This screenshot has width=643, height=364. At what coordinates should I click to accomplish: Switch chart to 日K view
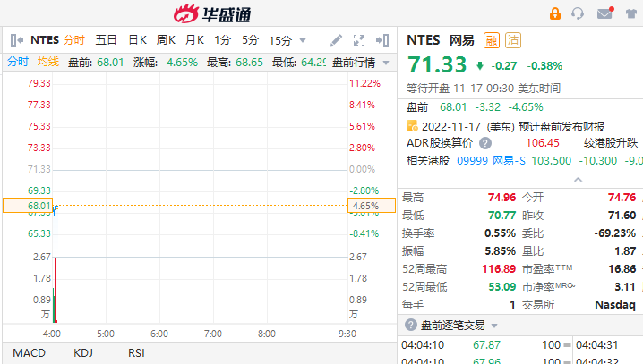[137, 40]
